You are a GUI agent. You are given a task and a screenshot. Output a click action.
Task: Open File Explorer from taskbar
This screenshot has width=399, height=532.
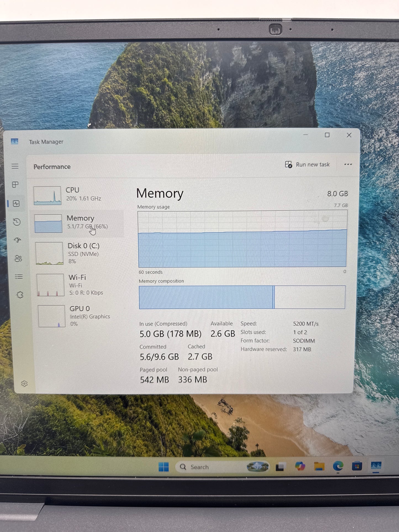click(x=319, y=466)
